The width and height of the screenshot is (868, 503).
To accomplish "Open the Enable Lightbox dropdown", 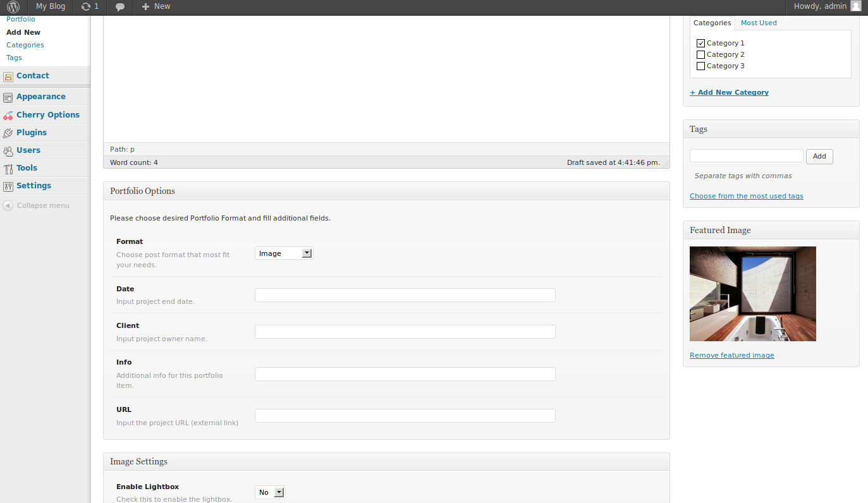I will click(x=271, y=492).
